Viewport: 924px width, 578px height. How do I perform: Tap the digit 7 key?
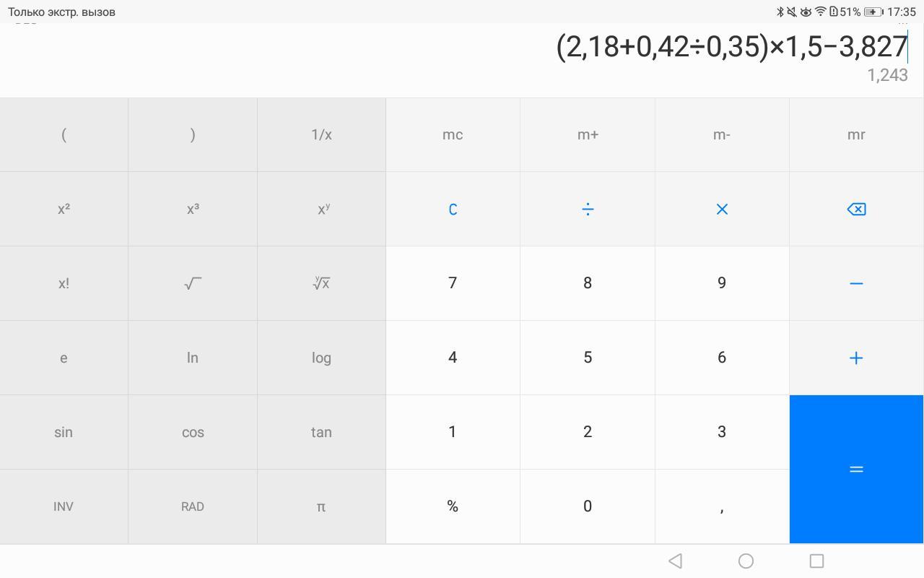click(453, 283)
